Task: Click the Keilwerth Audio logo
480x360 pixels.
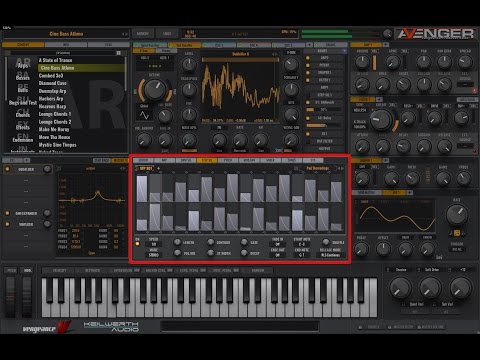Action: (x=111, y=326)
